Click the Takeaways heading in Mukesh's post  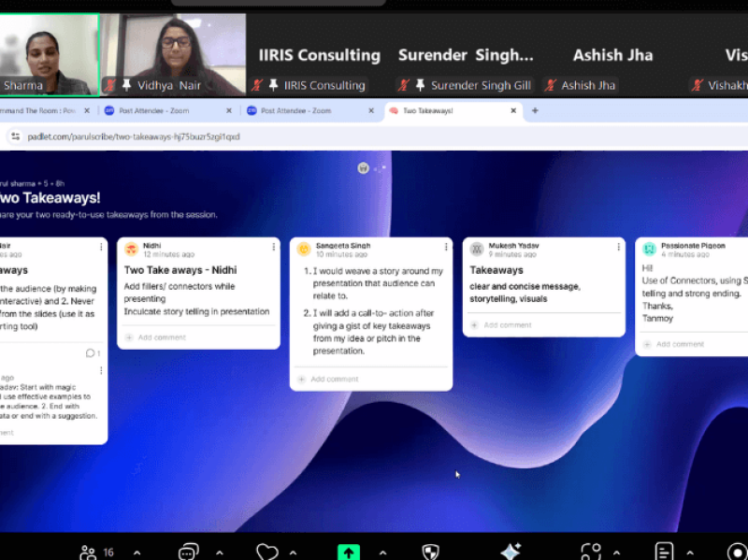496,270
